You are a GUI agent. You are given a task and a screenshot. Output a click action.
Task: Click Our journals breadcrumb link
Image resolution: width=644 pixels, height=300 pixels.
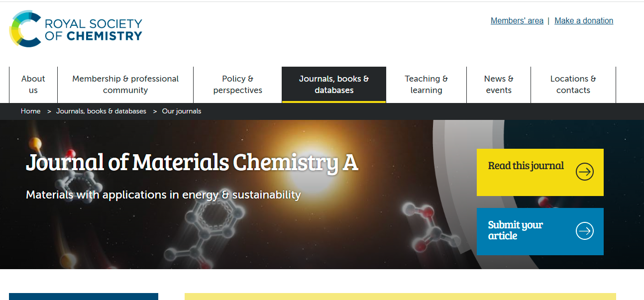(x=182, y=111)
